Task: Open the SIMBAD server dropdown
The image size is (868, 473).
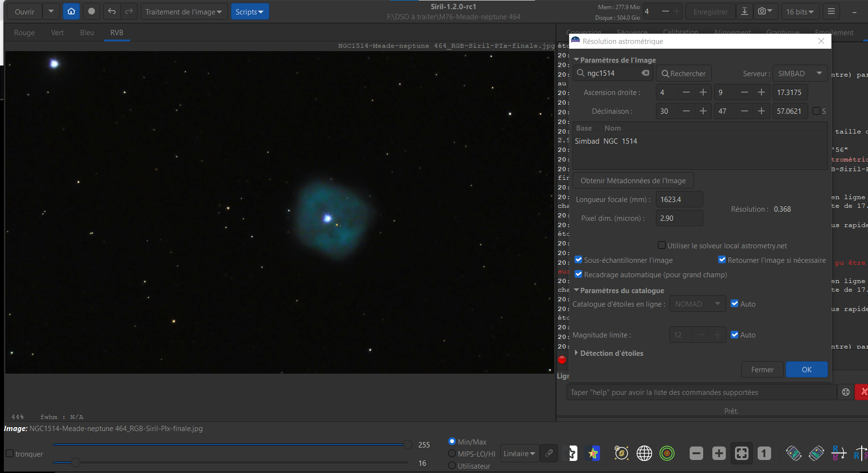Action: (800, 73)
